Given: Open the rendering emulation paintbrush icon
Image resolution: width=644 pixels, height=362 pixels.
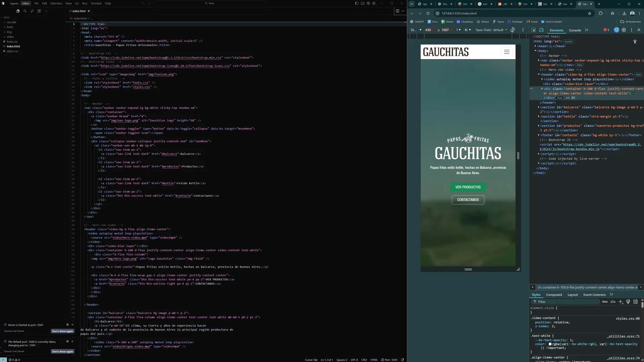Looking at the screenshot, I should [x=628, y=302].
